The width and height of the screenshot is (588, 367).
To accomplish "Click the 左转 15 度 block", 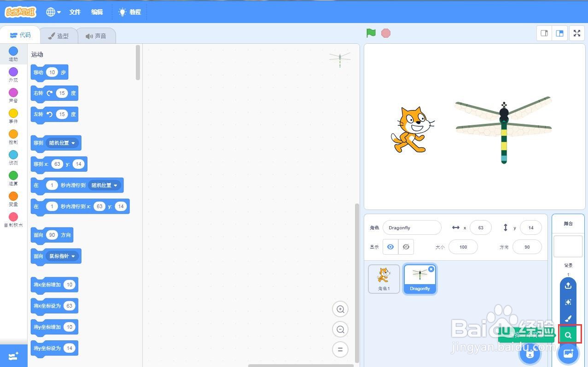I will point(54,115).
